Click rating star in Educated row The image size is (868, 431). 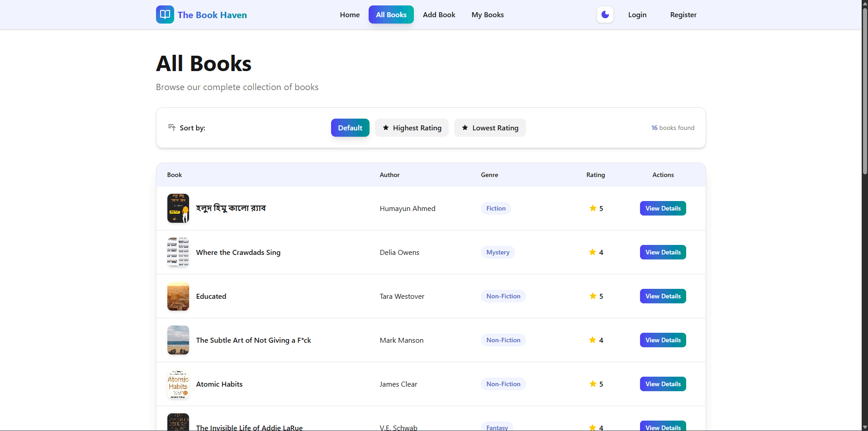coord(593,296)
